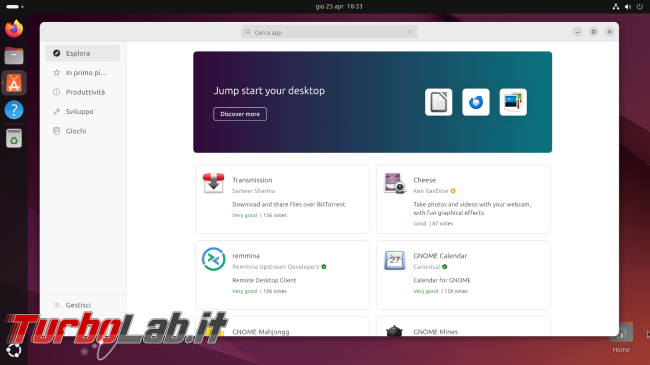Open Firefox from the dock
This screenshot has width=650, height=365.
click(x=14, y=29)
